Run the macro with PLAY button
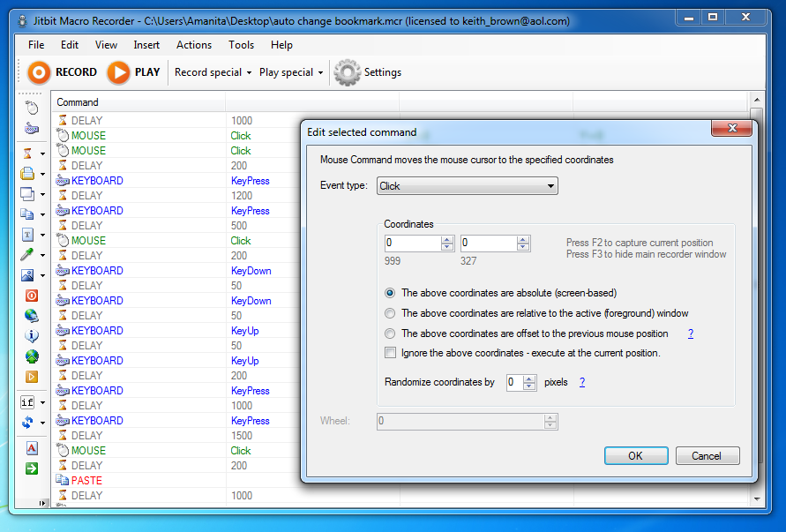 pyautogui.click(x=133, y=72)
